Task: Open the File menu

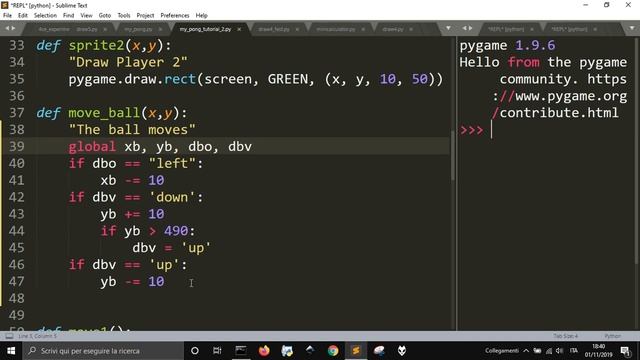Action: [7, 16]
